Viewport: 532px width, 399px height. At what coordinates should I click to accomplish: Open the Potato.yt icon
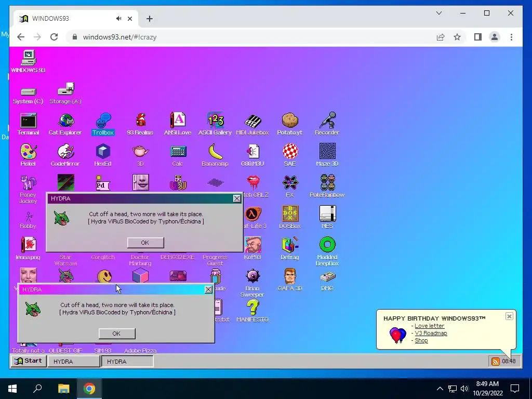[x=289, y=124]
